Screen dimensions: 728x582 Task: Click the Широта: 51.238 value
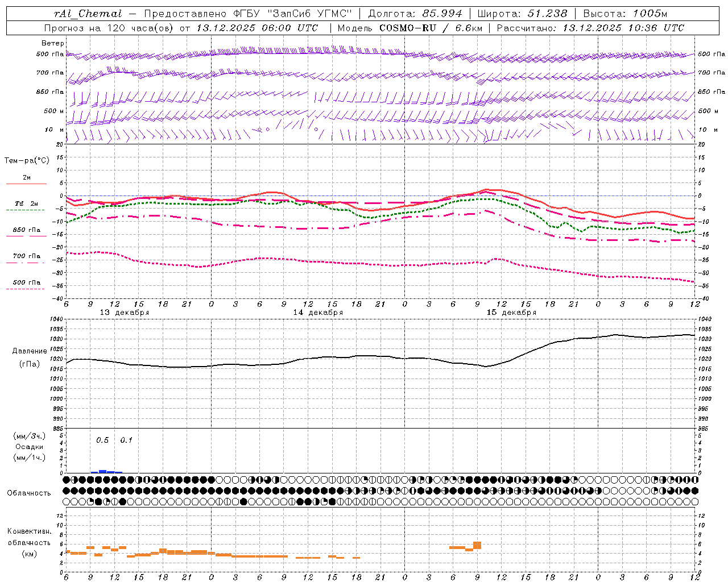click(x=522, y=14)
